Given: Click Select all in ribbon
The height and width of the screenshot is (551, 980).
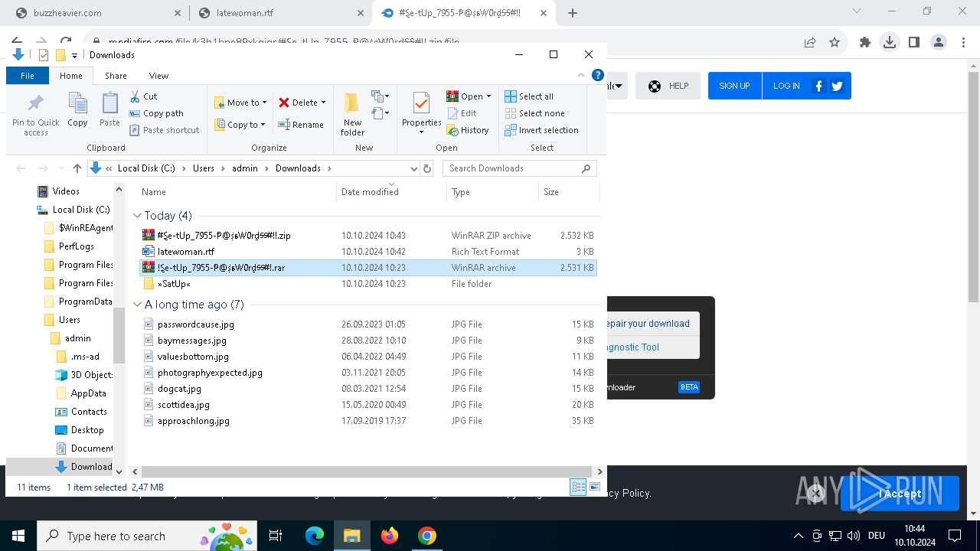Looking at the screenshot, I should 529,96.
